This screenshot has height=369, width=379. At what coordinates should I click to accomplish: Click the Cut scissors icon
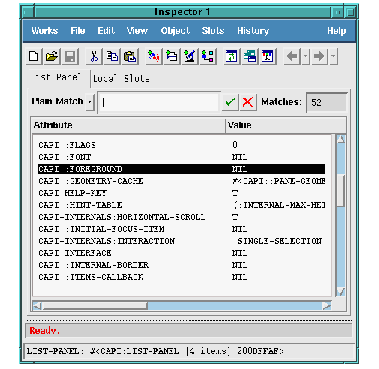[x=94, y=56]
